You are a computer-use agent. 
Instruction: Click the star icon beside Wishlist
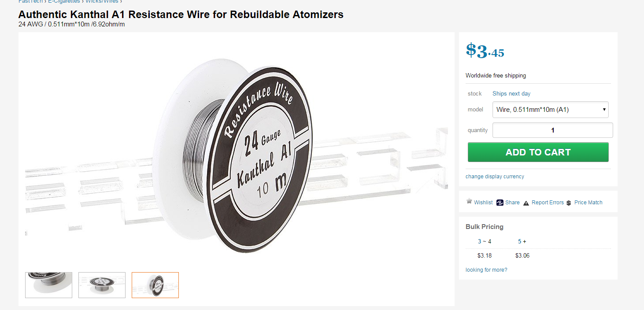click(x=469, y=202)
